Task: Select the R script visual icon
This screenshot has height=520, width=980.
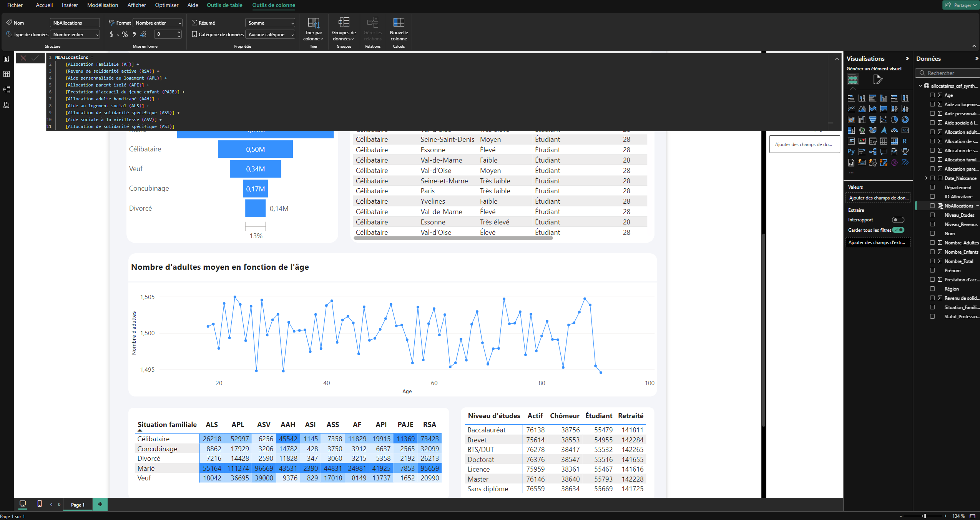Action: (905, 141)
